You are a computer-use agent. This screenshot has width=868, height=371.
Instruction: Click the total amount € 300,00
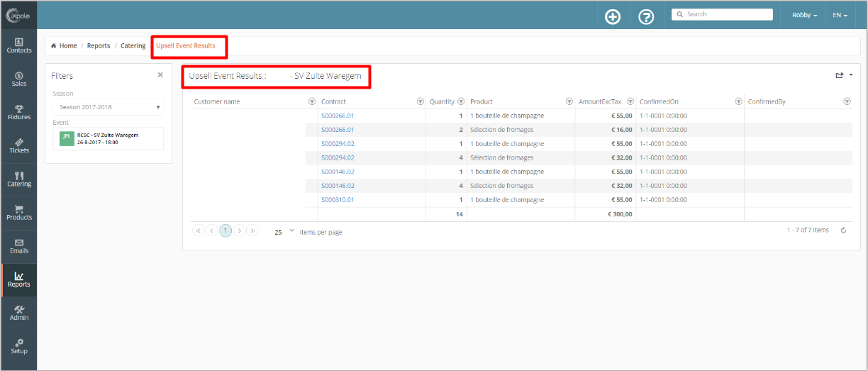618,214
